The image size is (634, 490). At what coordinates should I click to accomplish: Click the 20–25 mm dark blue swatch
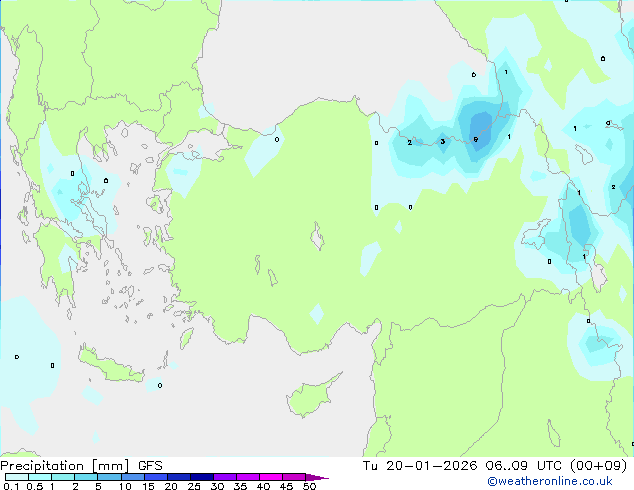[179, 477]
